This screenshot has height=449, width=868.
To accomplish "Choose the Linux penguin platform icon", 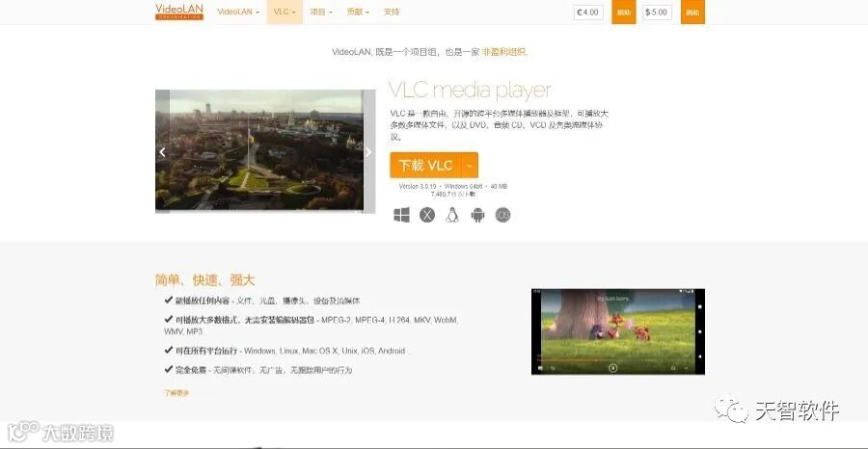I will click(452, 215).
